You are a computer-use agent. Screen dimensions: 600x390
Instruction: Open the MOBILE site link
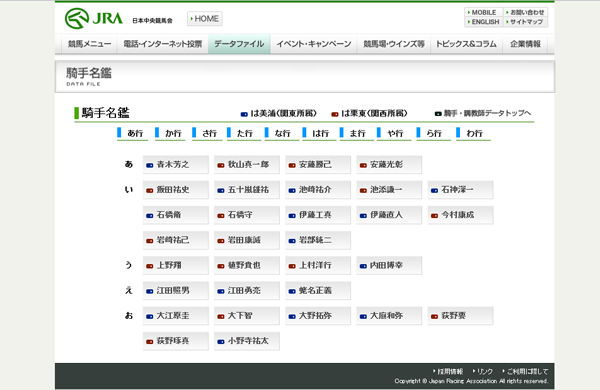point(484,12)
